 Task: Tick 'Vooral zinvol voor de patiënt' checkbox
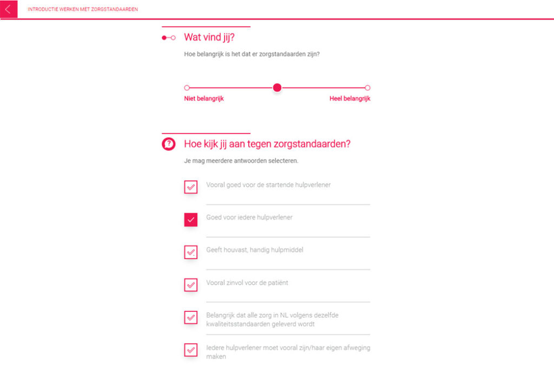(x=191, y=285)
